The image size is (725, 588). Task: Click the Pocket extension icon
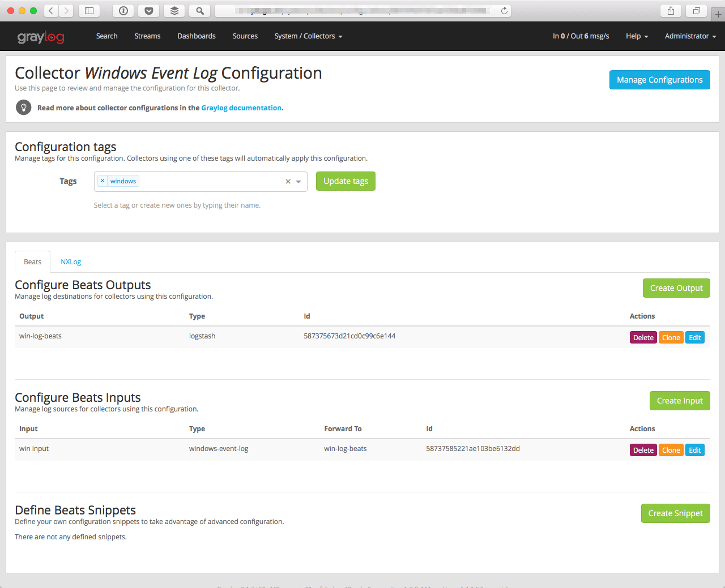[x=148, y=11]
